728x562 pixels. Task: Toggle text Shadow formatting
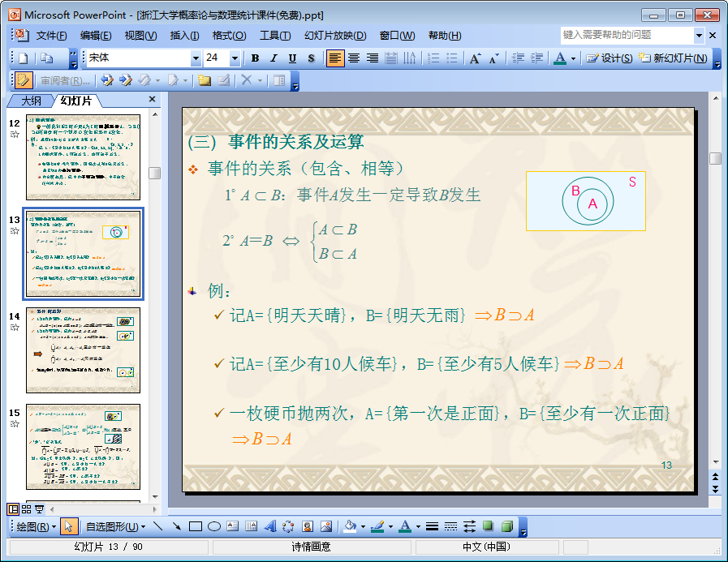311,58
